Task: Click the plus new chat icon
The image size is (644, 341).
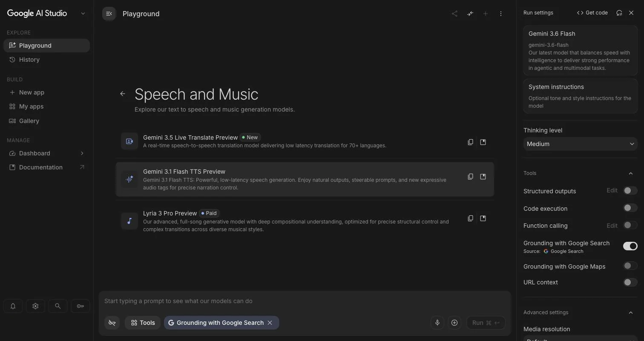Action: pyautogui.click(x=486, y=14)
